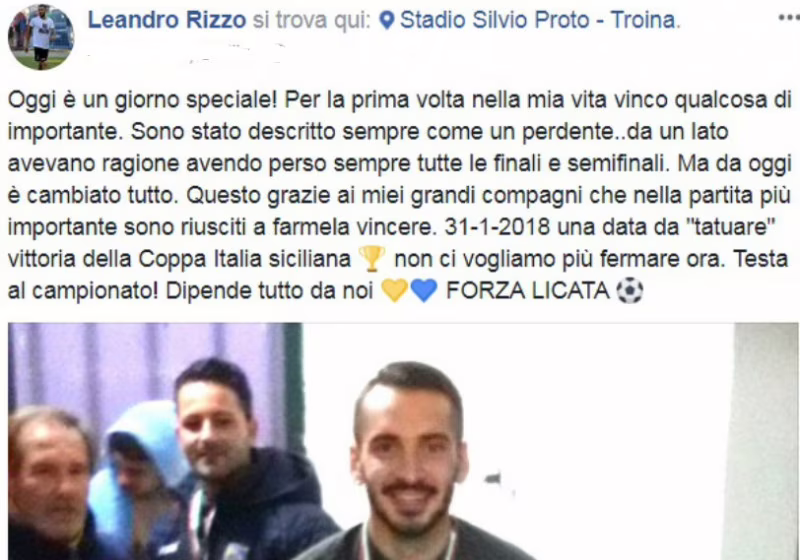Click the yellow heart emoji
This screenshot has width=800, height=560.
click(394, 291)
